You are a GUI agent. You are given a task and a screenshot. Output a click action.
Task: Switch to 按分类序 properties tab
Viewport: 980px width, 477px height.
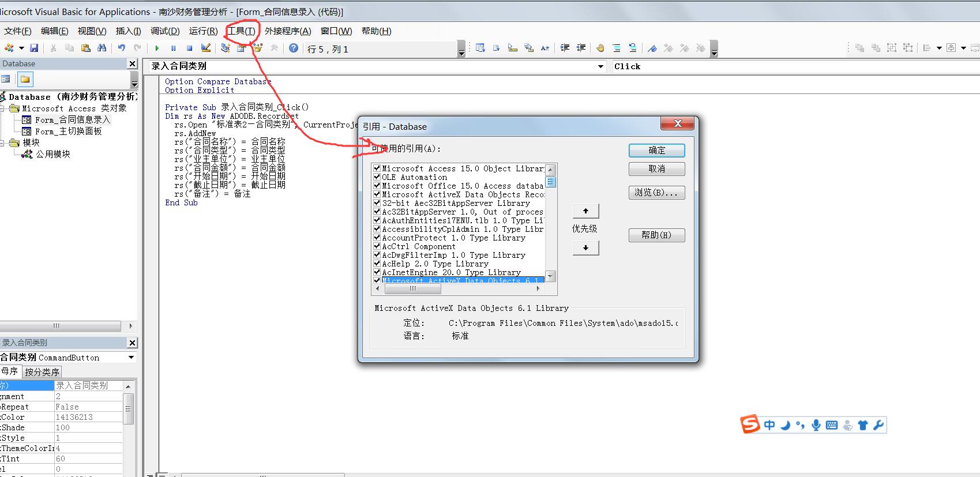coord(42,372)
